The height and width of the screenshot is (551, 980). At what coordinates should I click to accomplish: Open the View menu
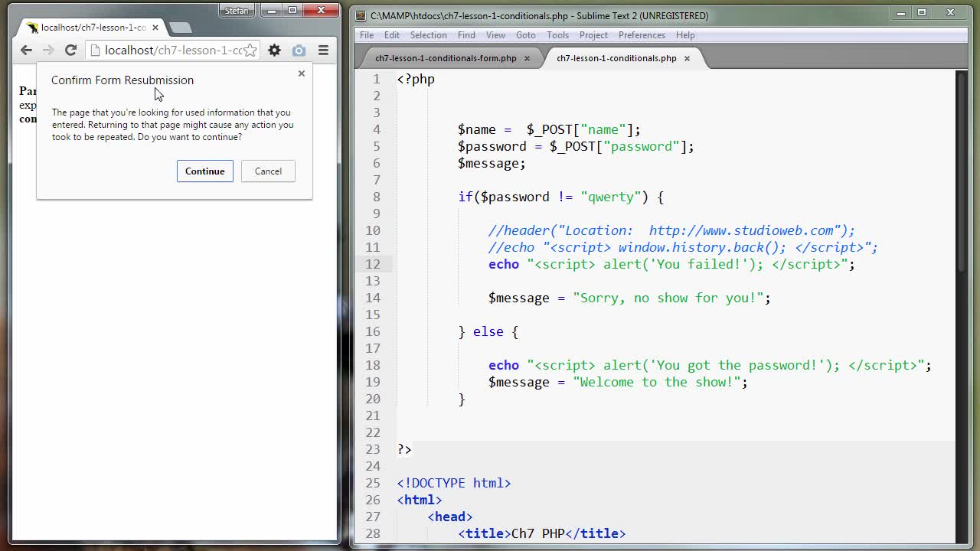(495, 35)
